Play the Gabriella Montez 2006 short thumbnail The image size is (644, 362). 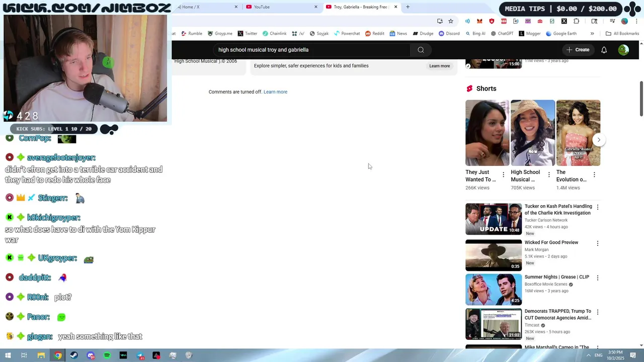pos(578,133)
